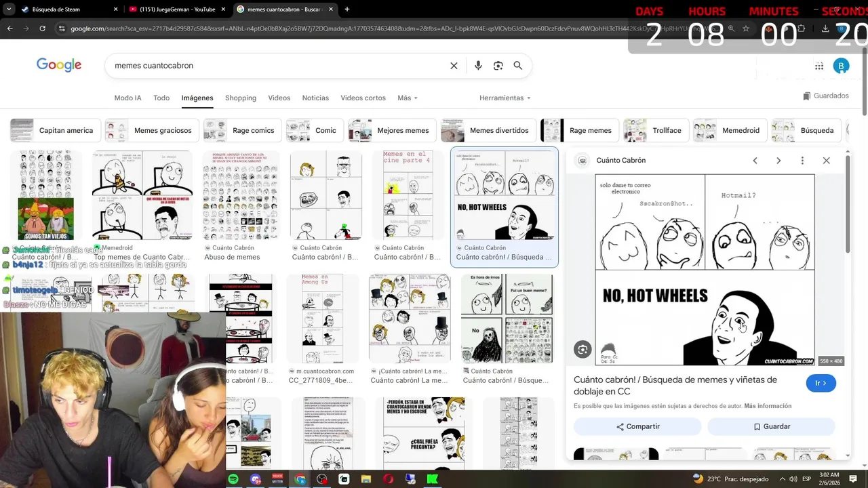Screen dimensions: 868x488
Task: Select the Búsqueda filter chip
Action: tap(808, 130)
